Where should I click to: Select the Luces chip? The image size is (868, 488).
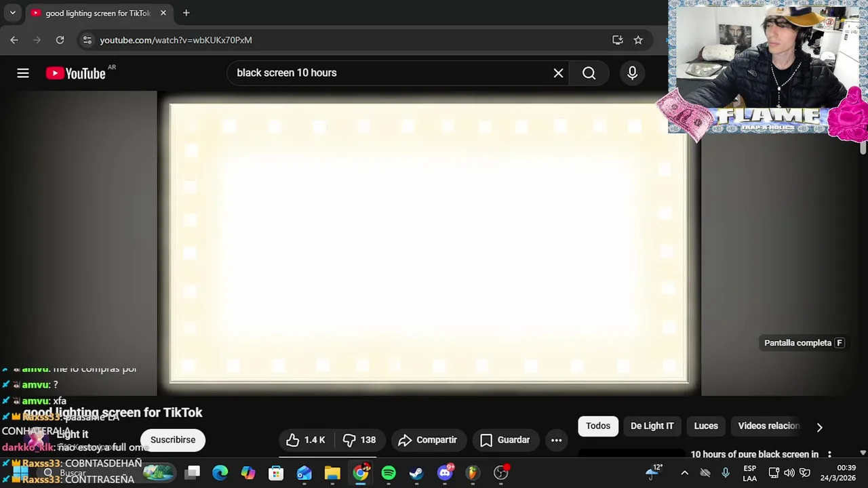pyautogui.click(x=706, y=426)
